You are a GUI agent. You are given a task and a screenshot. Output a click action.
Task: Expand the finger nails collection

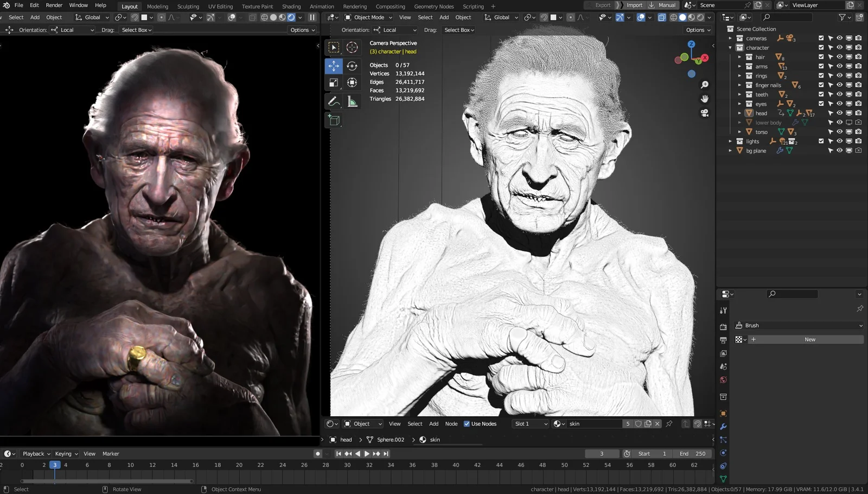pyautogui.click(x=740, y=85)
